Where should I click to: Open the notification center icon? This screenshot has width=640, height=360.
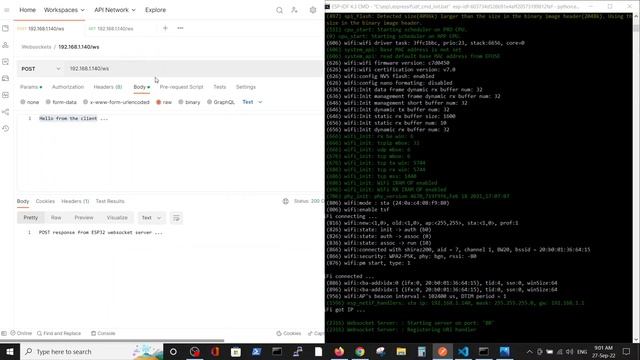click(627, 351)
